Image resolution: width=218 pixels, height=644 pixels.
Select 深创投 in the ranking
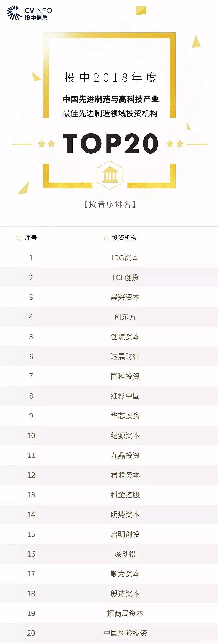click(125, 554)
